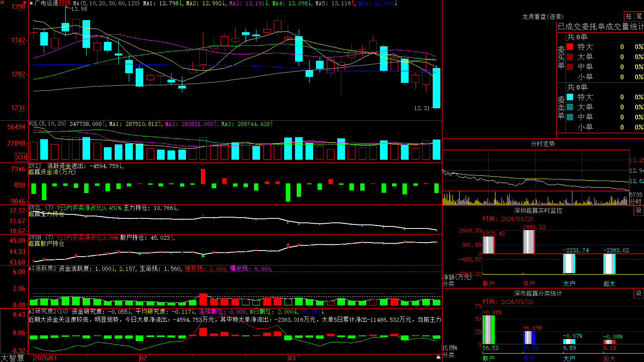Click the 大户 bar valued -2231.74
Viewport: 644px width, 362px height.
(569, 264)
